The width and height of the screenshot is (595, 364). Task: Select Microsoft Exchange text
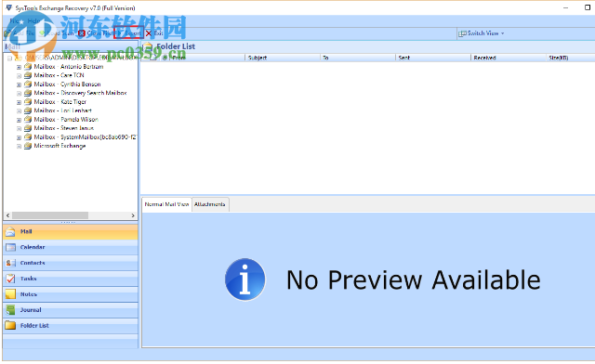59,146
